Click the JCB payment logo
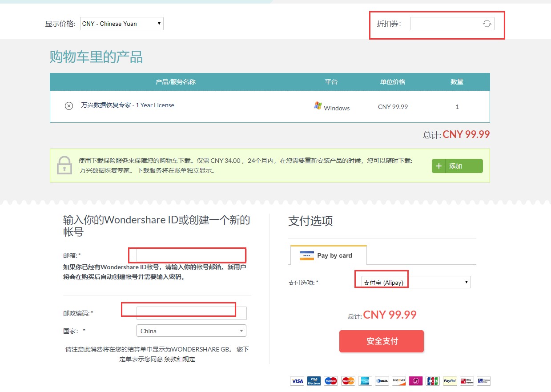This screenshot has height=392, width=551. tap(433, 381)
